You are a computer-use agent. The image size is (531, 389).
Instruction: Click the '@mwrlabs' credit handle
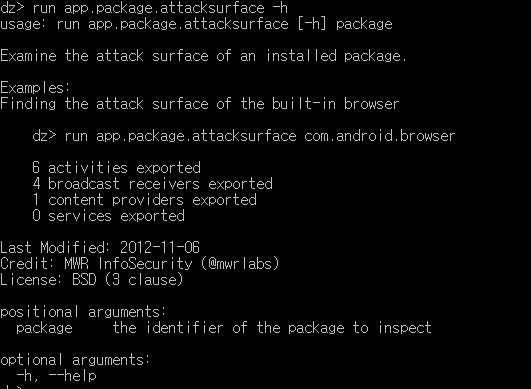click(x=240, y=264)
